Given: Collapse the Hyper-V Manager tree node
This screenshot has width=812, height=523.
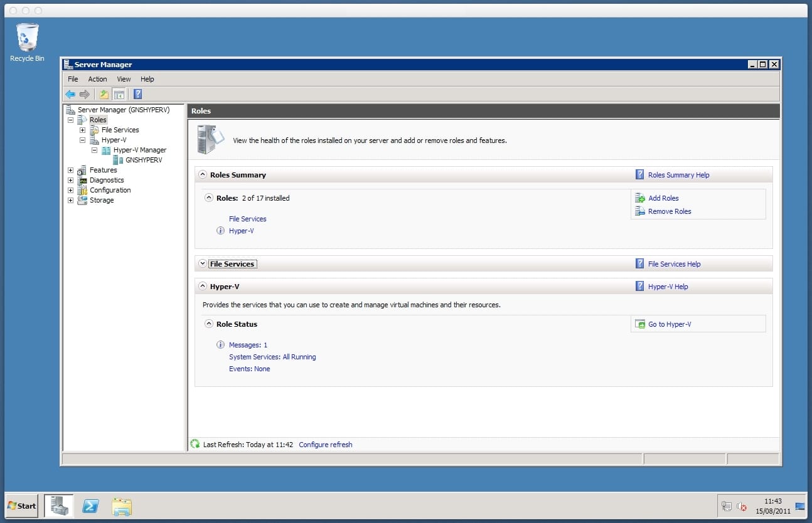Looking at the screenshot, I should coord(94,150).
